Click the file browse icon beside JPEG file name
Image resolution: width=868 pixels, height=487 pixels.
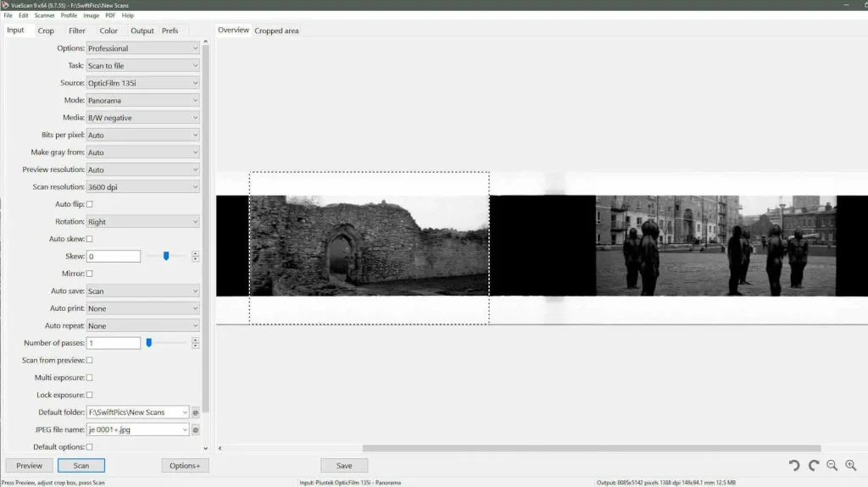[196, 429]
